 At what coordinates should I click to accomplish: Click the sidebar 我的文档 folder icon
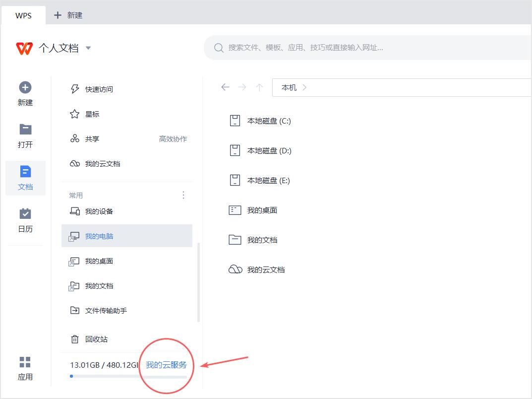tap(74, 286)
